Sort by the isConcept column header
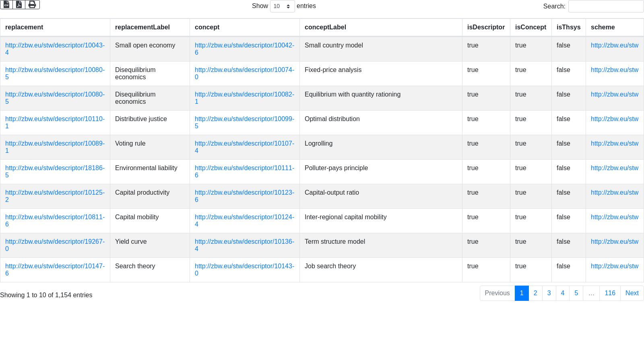This screenshot has width=644, height=362. 530,27
